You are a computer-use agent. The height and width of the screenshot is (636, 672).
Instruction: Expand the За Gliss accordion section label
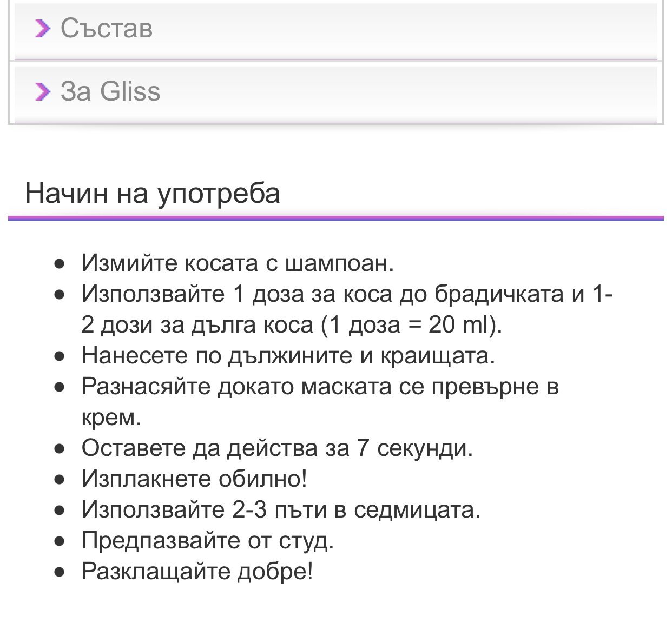(110, 91)
